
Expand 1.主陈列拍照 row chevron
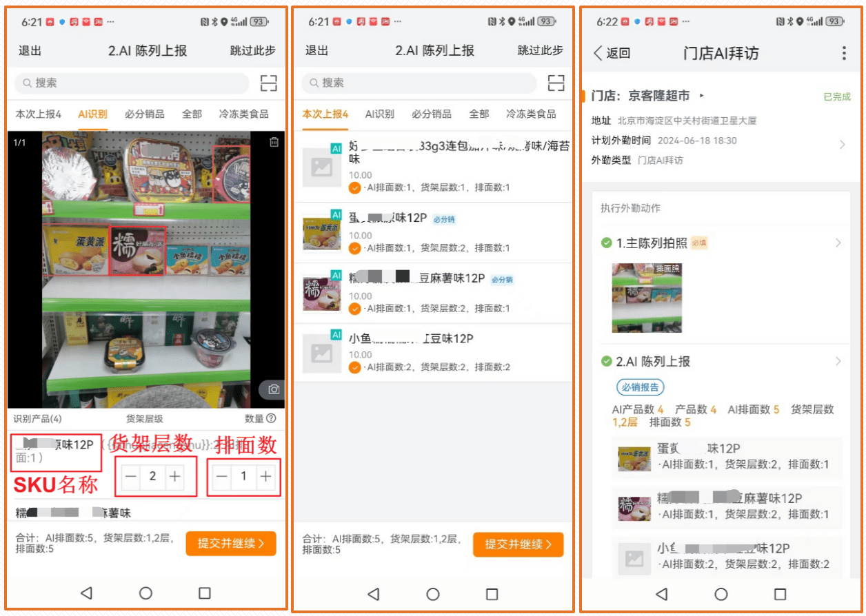(838, 243)
